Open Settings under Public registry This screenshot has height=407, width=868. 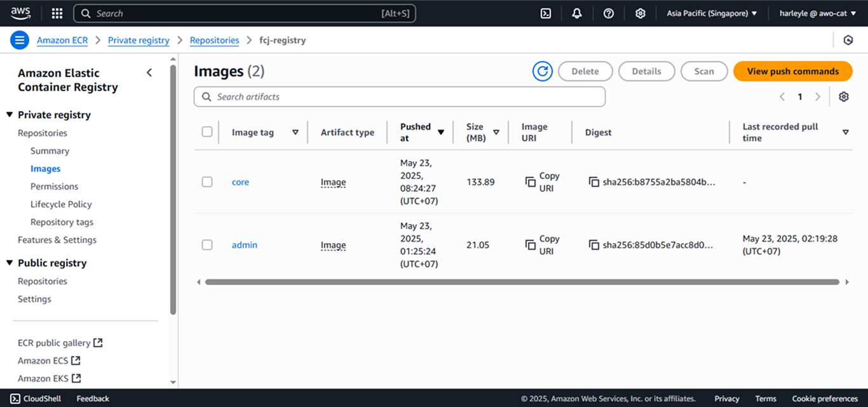point(34,299)
